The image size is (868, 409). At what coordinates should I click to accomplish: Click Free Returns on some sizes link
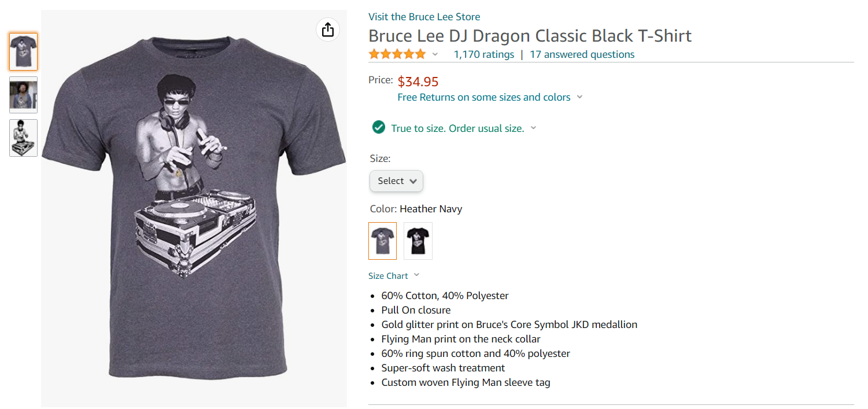(484, 97)
